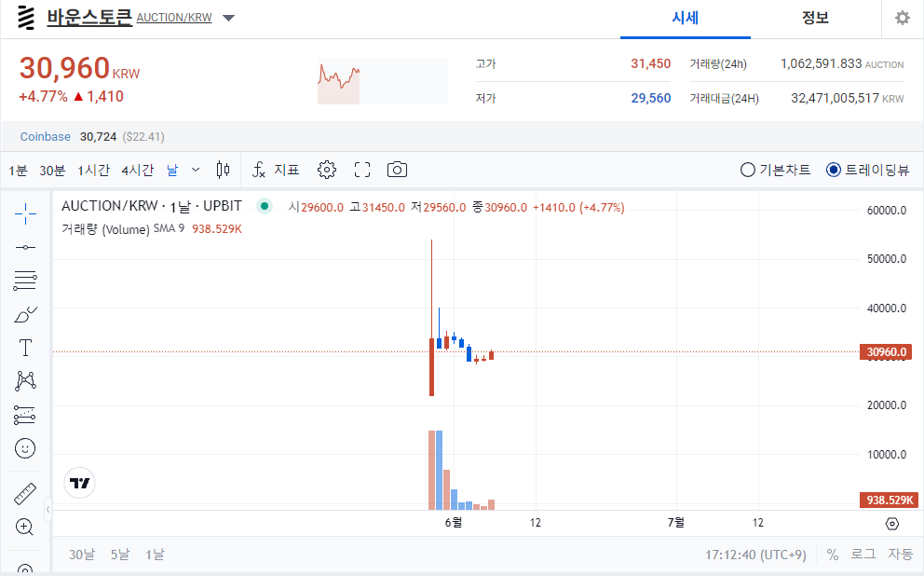Open the price scale settings hexagon icon
Viewport: 924px width, 576px height.
(x=892, y=524)
